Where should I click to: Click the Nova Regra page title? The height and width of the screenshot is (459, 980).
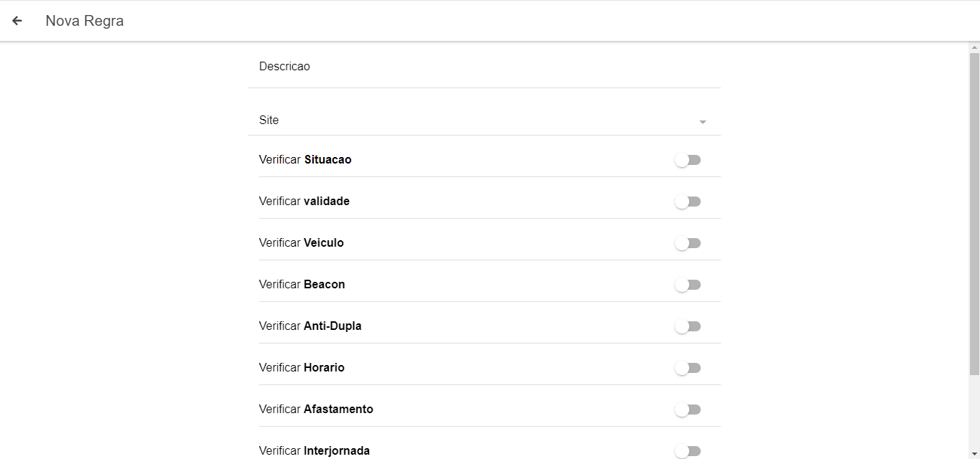[85, 21]
